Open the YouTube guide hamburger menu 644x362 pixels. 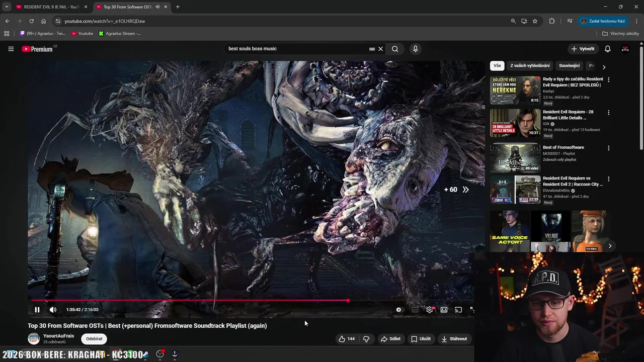click(11, 49)
